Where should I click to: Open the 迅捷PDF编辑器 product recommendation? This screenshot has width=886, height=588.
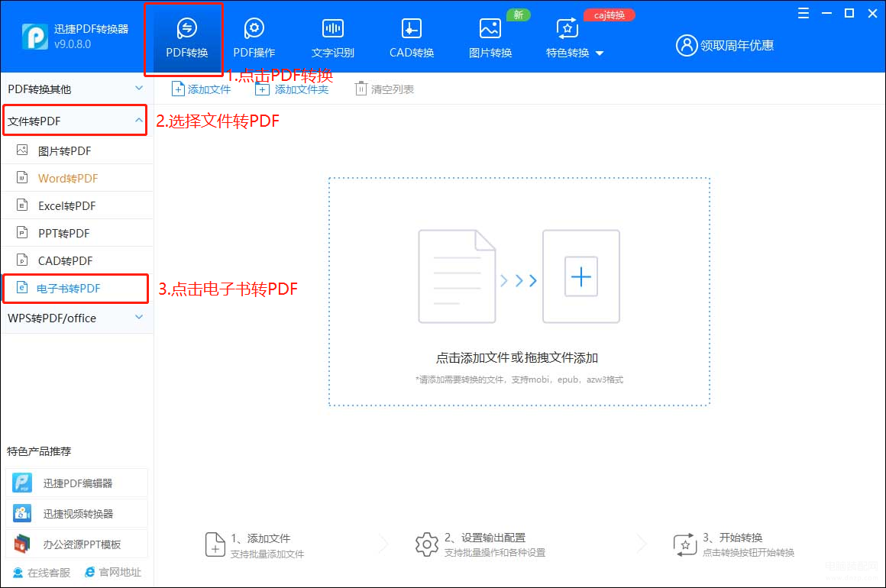click(76, 483)
